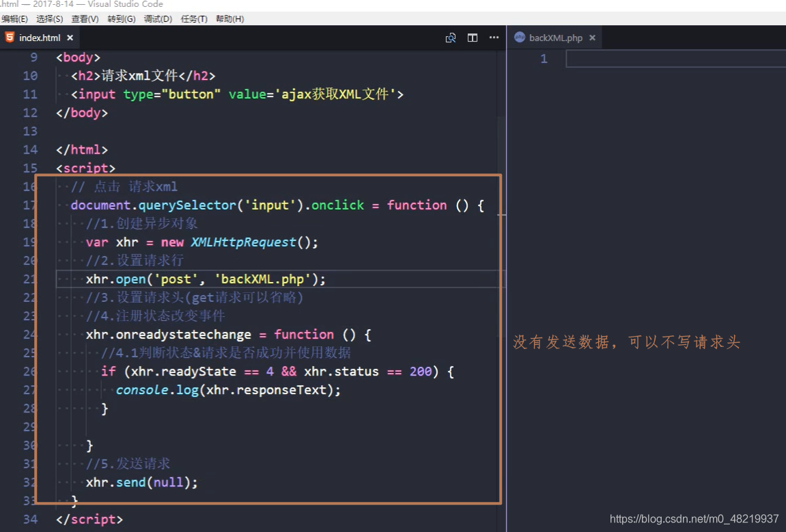The width and height of the screenshot is (786, 532).
Task: Open the 编辑(E) menu
Action: tap(14, 19)
